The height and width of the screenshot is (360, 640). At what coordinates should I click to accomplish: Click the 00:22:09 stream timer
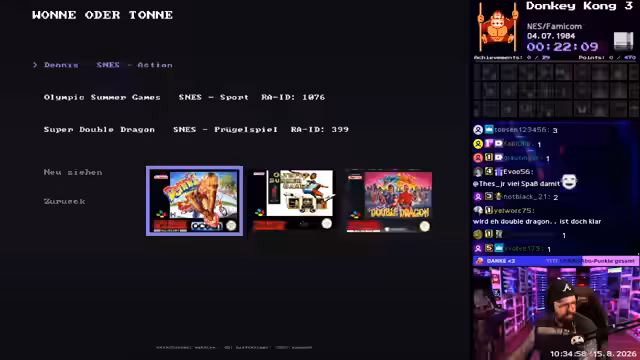point(562,47)
